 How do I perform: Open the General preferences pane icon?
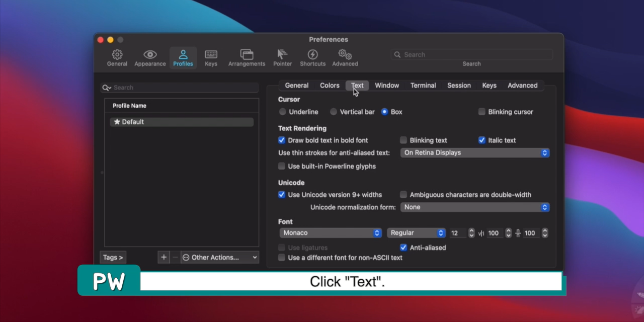tap(117, 54)
